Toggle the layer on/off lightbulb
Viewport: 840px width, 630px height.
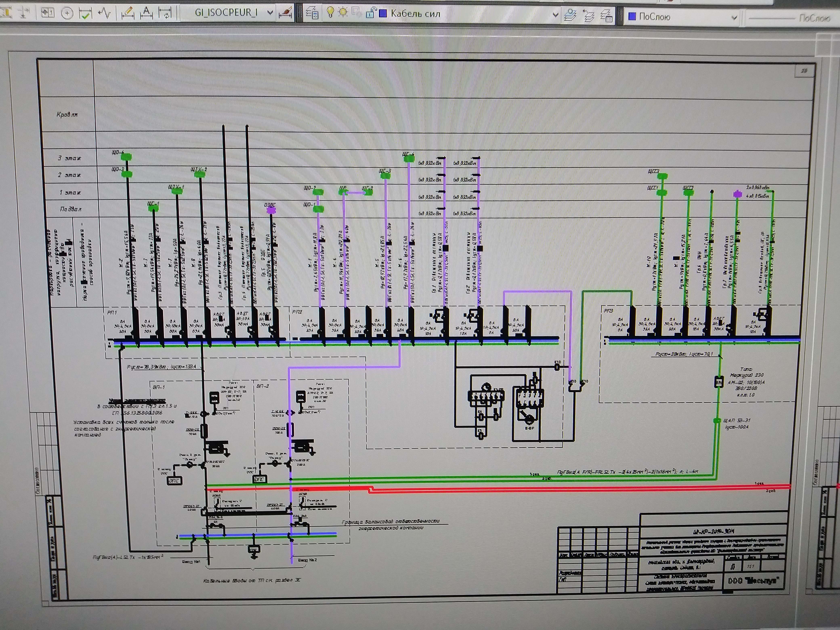[x=330, y=13]
